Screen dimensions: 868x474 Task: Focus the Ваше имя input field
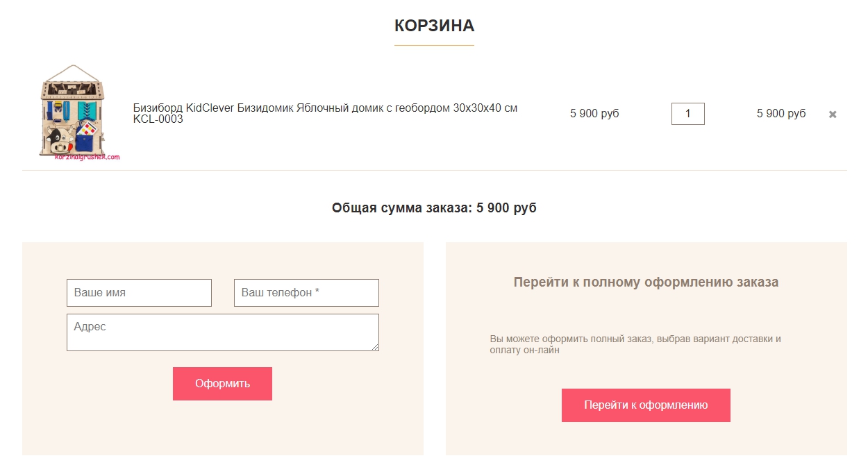[x=139, y=293]
